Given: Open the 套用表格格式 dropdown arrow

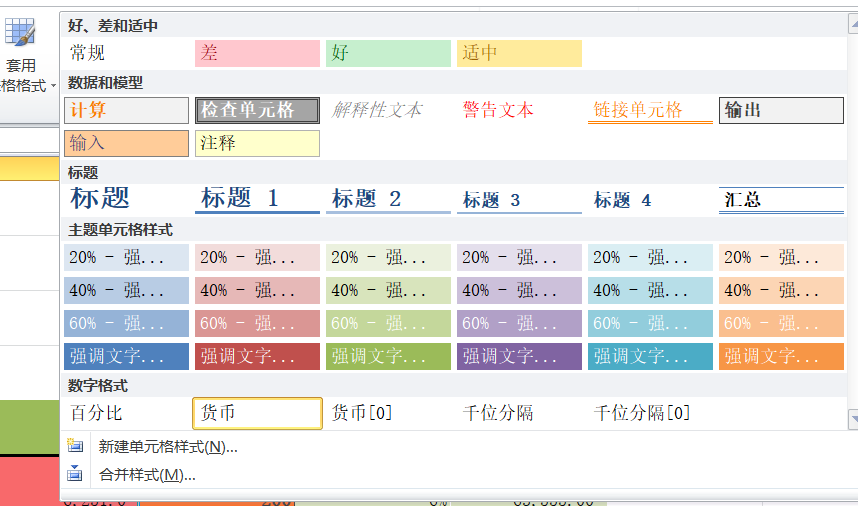Looking at the screenshot, I should click(53, 88).
